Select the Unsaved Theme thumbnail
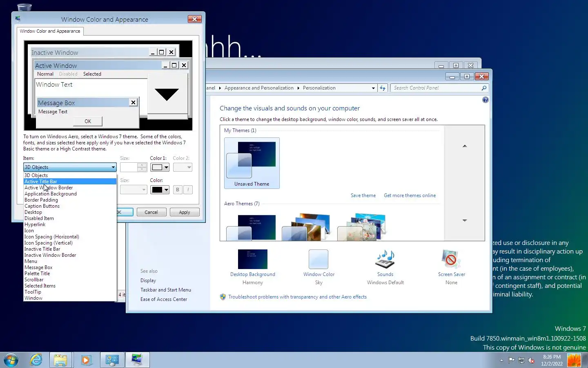 coord(252,163)
